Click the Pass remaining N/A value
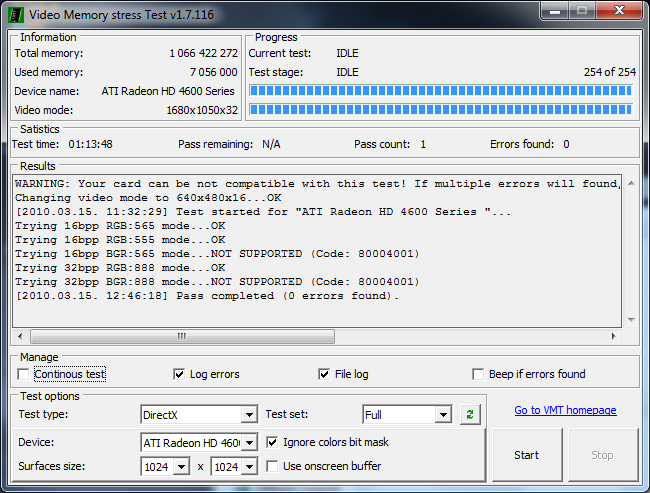This screenshot has height=493, width=650. click(271, 144)
